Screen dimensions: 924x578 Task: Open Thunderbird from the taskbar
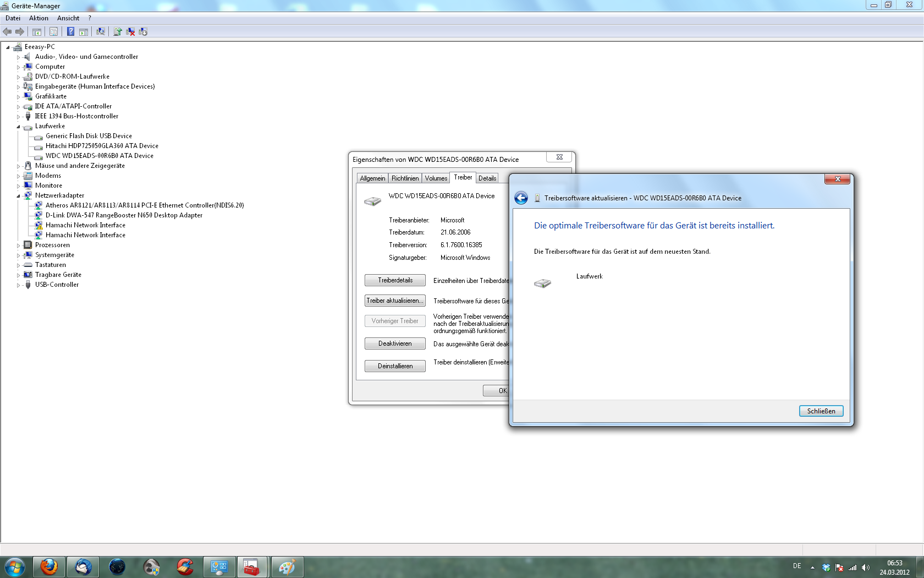point(83,566)
